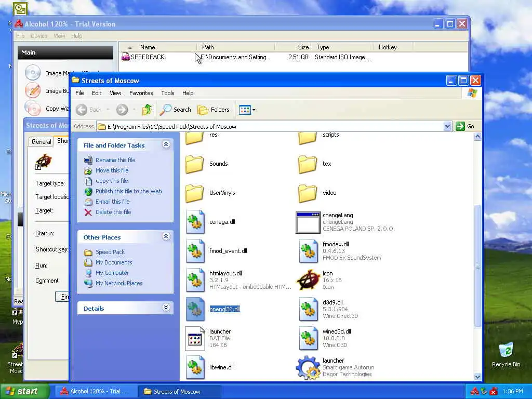Viewport: 532px width, 399px height.
Task: Click the Alcohol tray icon in system tray
Action: (x=474, y=392)
